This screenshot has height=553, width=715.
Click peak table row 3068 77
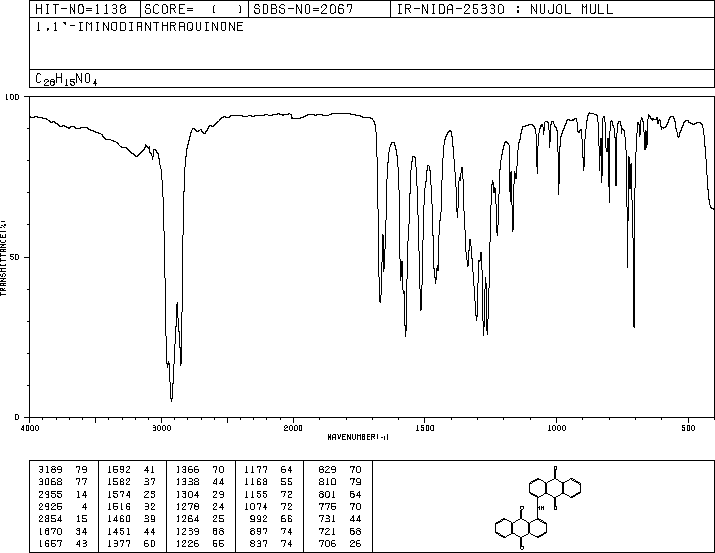click(x=63, y=482)
